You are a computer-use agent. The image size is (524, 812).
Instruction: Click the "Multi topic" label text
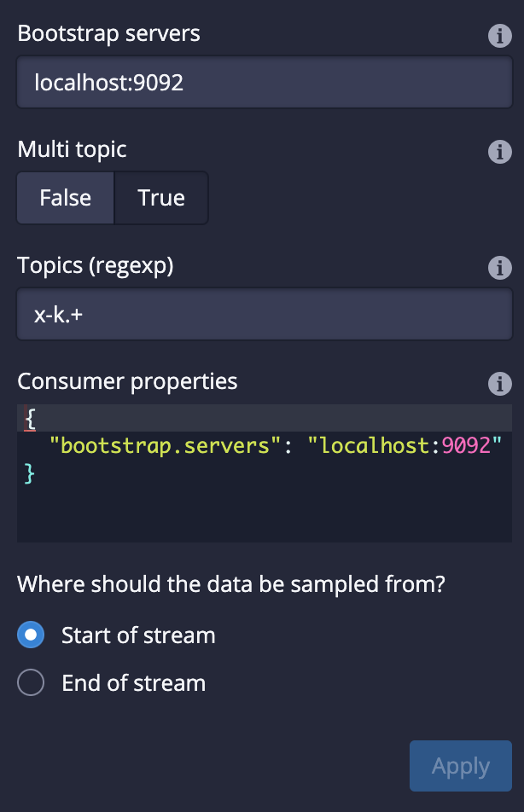[x=73, y=149]
